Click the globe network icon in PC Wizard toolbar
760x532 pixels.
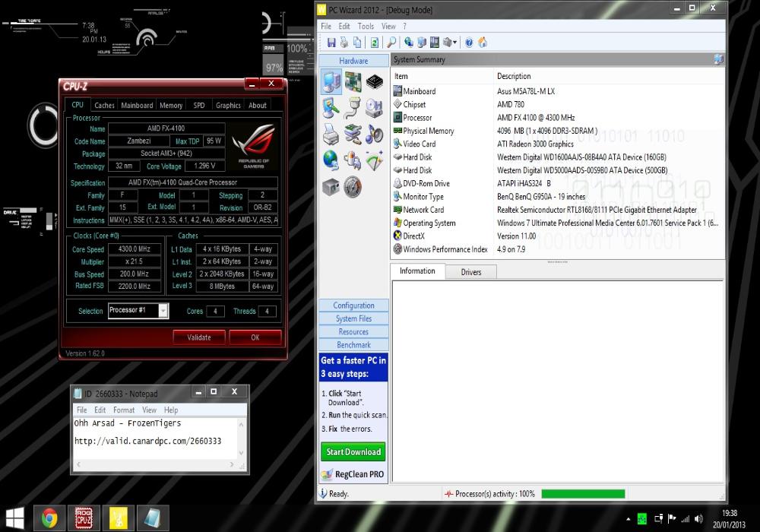pyautogui.click(x=409, y=43)
